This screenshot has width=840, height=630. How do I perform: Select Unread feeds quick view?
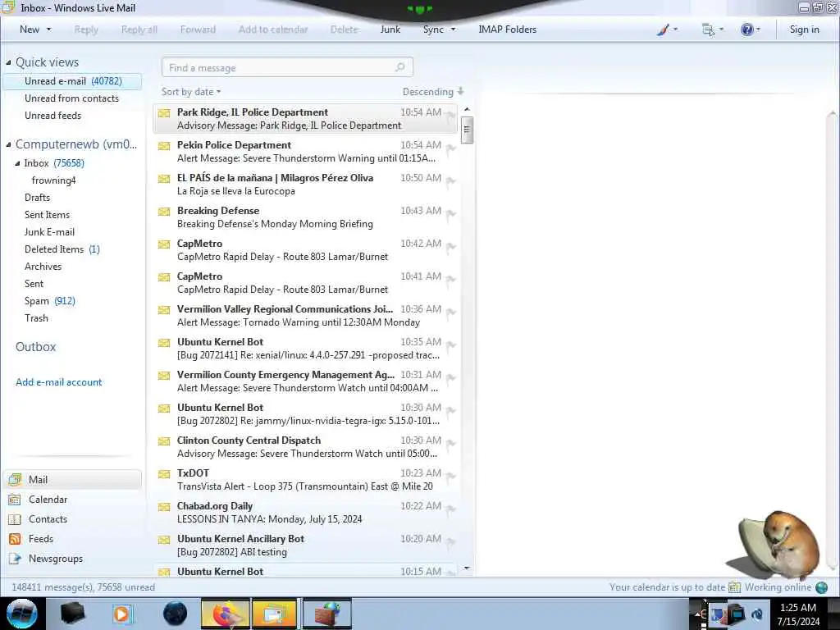[53, 116]
